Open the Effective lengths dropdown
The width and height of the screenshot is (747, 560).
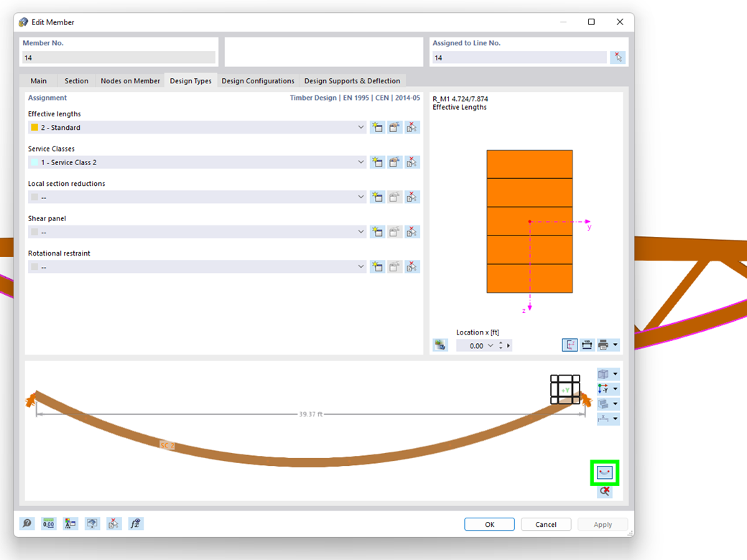click(x=361, y=127)
